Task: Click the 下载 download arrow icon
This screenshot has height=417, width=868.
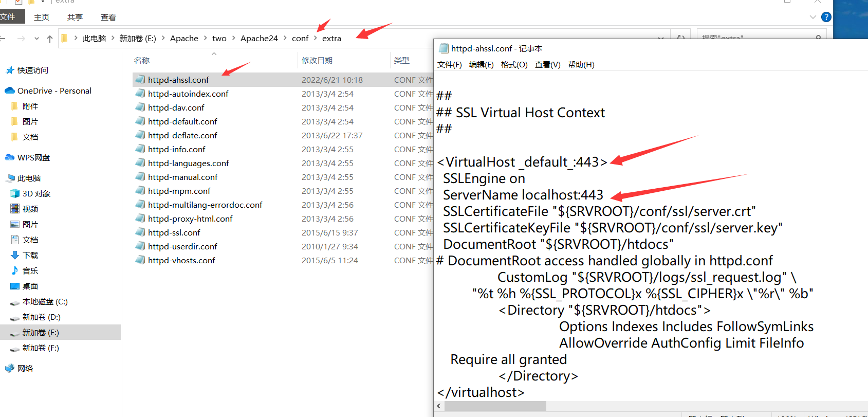Action: (x=15, y=255)
